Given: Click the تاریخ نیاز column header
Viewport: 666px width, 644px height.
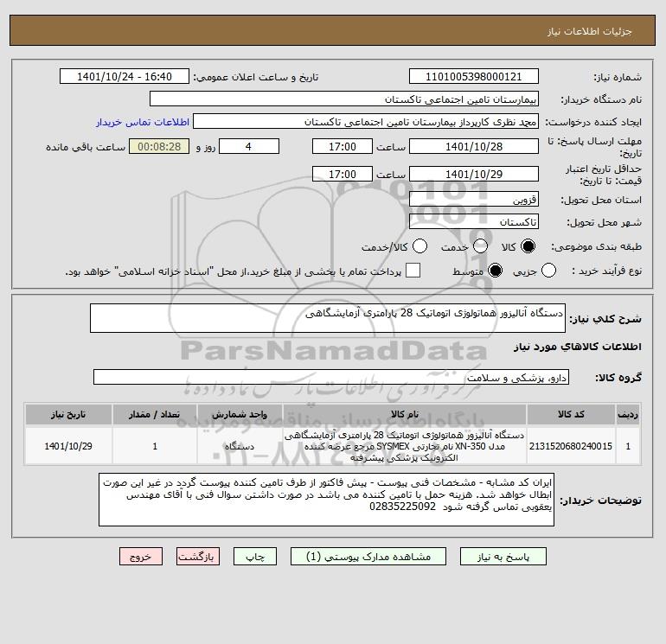Looking at the screenshot, I should (68, 414).
